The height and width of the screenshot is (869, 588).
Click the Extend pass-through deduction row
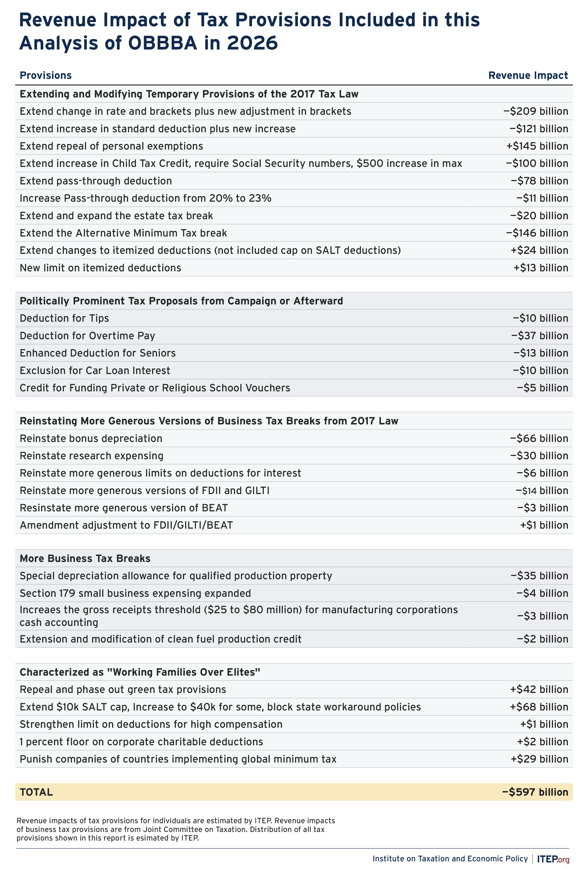[x=96, y=181]
